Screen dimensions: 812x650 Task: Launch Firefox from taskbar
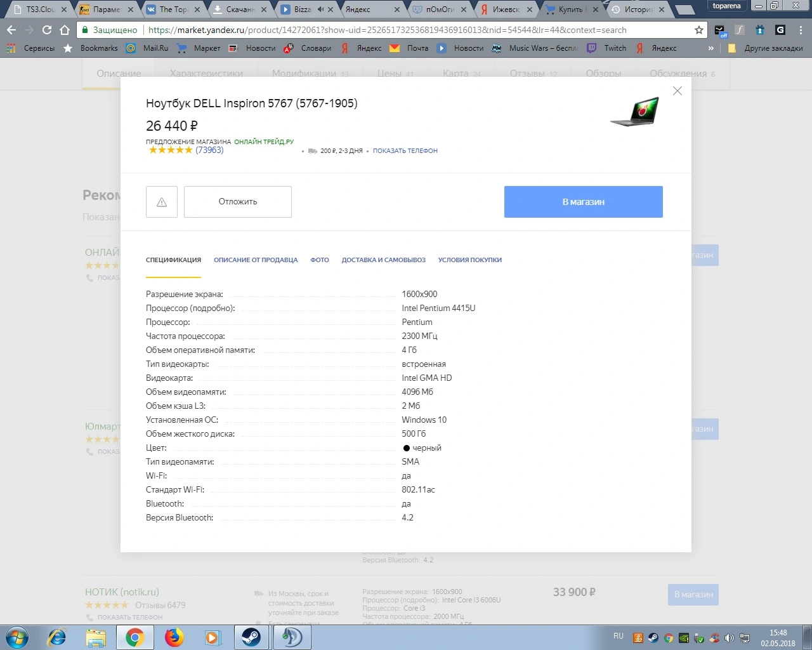tap(174, 637)
